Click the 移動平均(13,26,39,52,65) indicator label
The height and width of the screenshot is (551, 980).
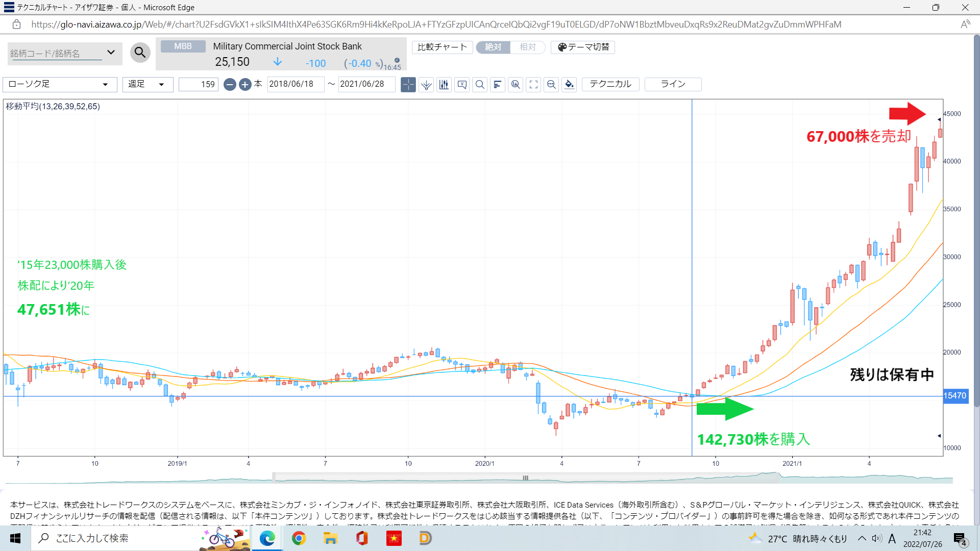pos(53,106)
